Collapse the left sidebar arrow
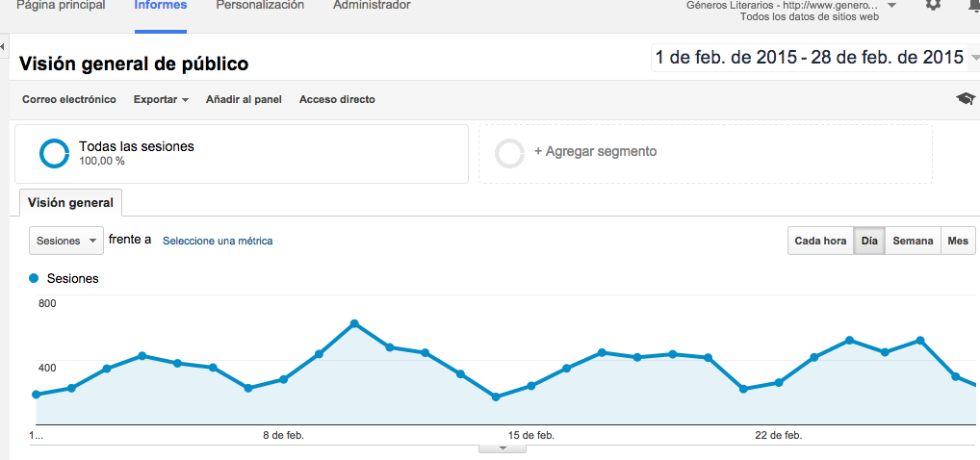 3,47
